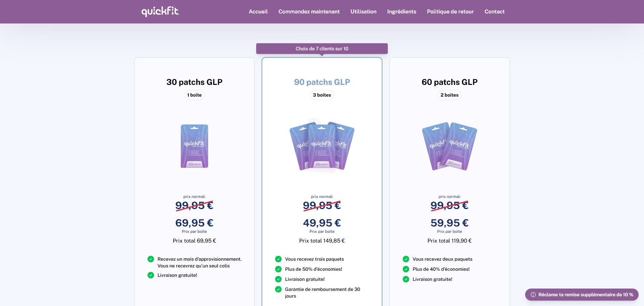644x306 pixels.
Task: Click crossed-out price in 60 patchs card
Action: 450,205
